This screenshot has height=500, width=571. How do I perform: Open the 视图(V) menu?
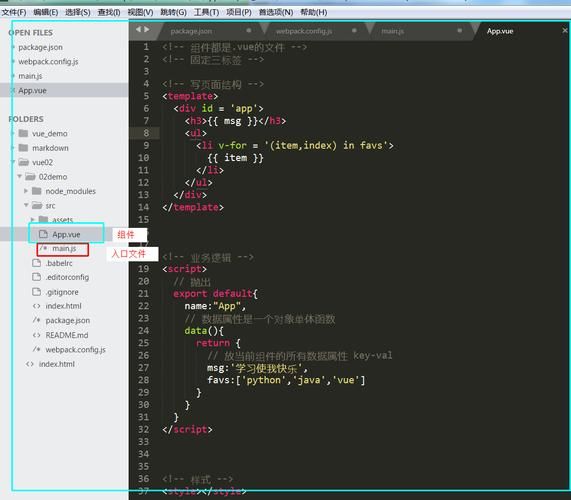point(140,12)
